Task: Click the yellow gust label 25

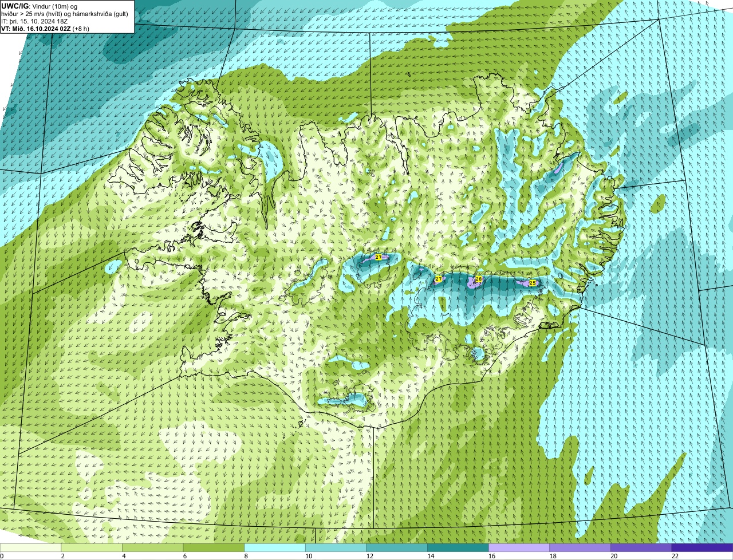Action: pyautogui.click(x=533, y=283)
